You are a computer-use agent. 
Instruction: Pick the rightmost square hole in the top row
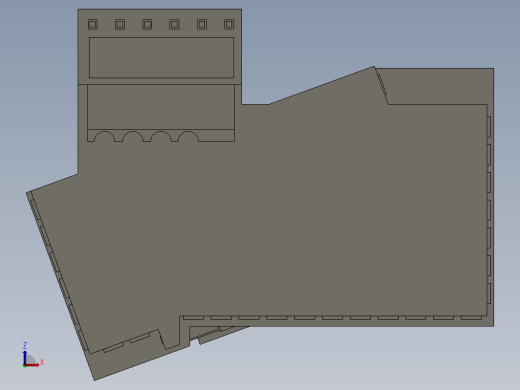[x=229, y=24]
